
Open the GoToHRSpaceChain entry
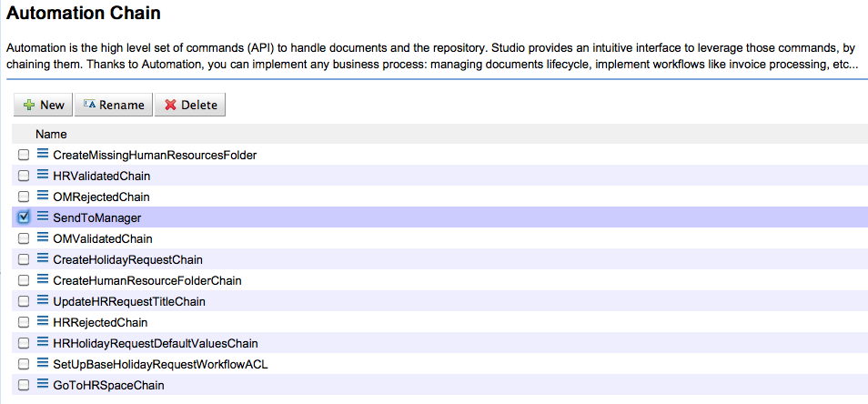(108, 385)
